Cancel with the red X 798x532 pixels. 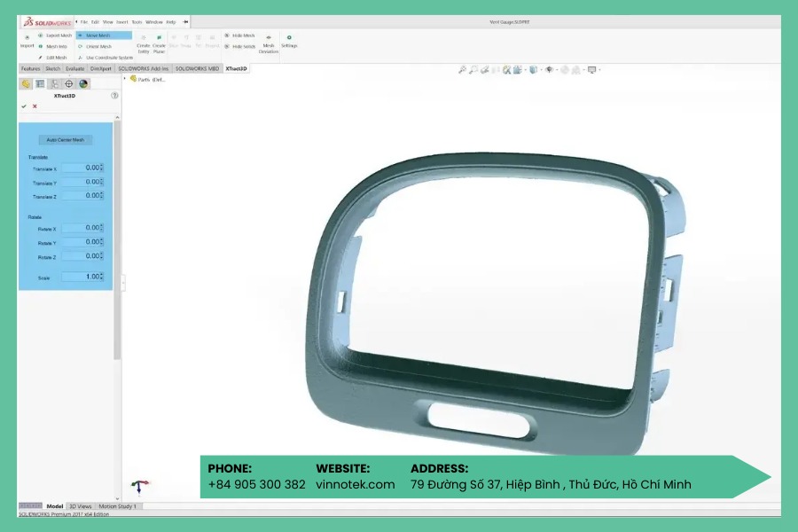pos(35,106)
